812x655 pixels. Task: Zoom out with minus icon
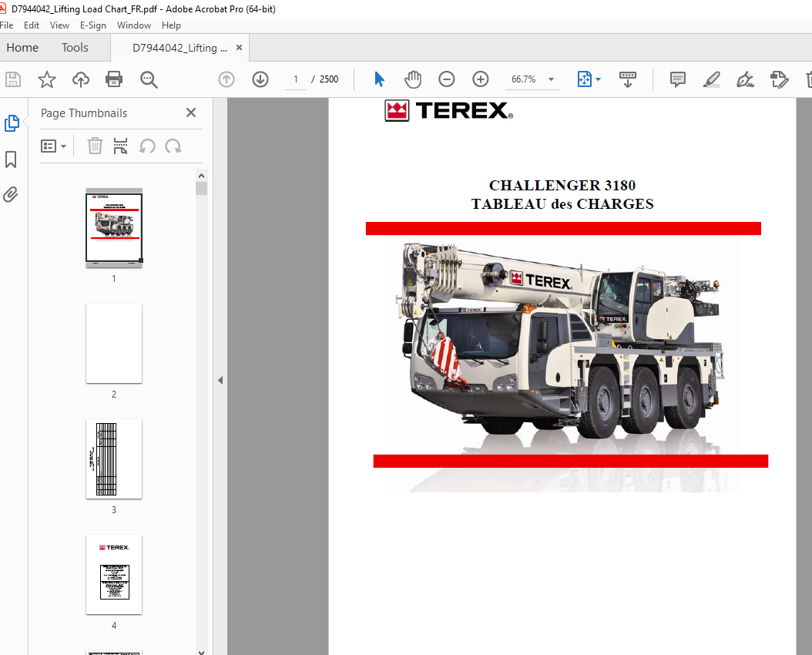(446, 79)
